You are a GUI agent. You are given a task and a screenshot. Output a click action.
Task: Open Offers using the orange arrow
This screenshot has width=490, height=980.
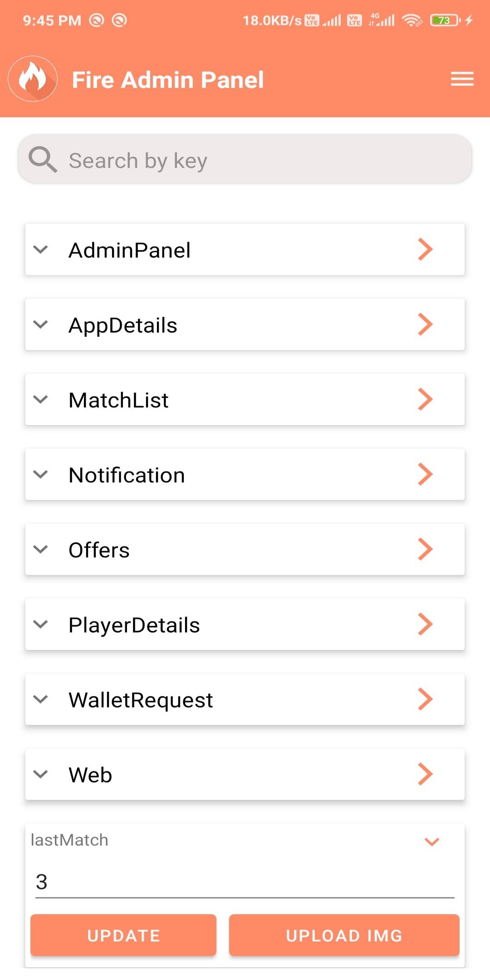tap(425, 549)
